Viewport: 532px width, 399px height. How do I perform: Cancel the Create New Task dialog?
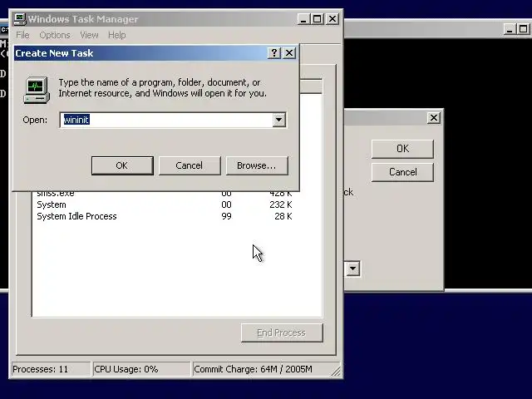tap(190, 165)
